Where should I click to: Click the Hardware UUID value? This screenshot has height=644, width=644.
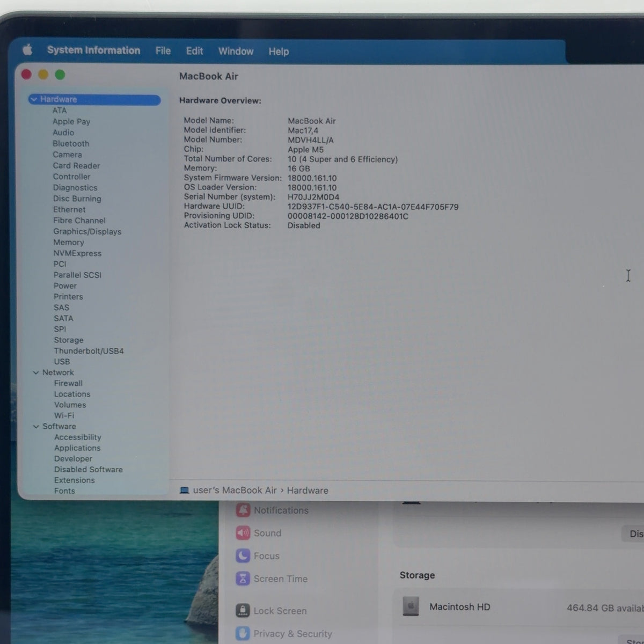[x=373, y=207]
